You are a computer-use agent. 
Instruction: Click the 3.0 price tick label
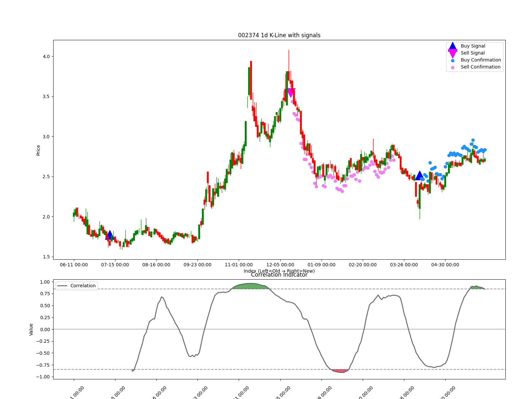coord(46,137)
